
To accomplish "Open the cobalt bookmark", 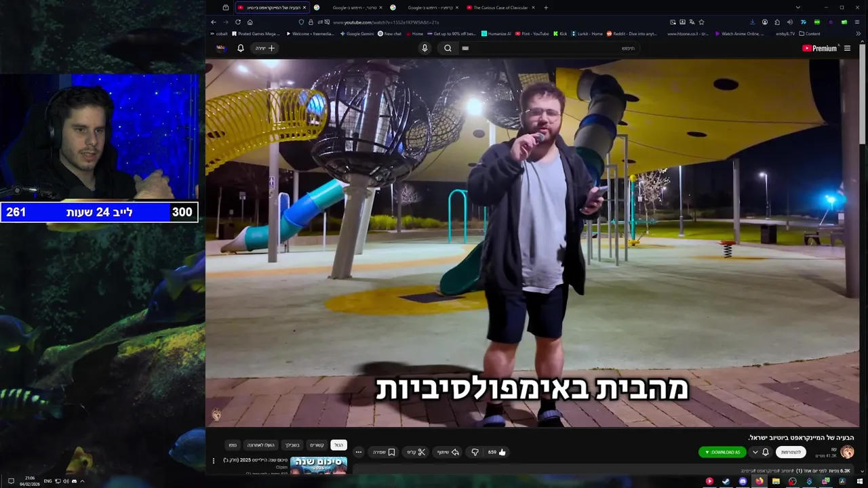I will point(219,33).
